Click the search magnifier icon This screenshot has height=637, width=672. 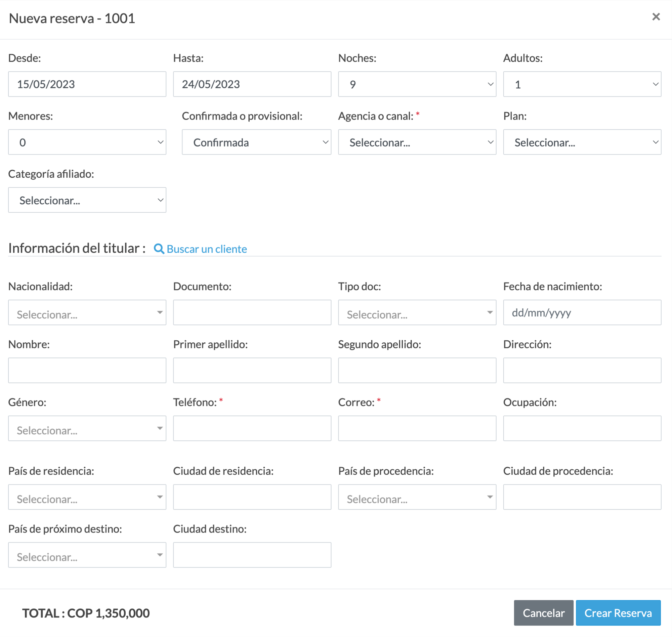[159, 249]
